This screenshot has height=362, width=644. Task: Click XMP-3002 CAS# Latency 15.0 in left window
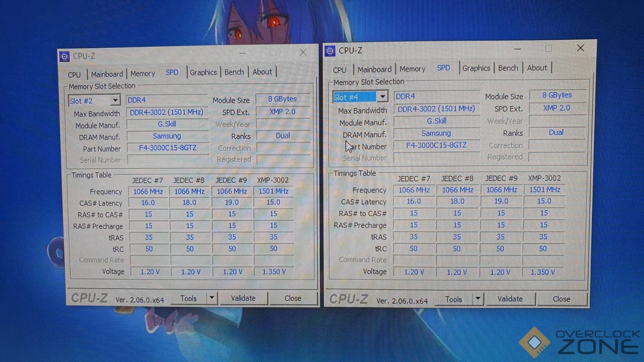click(x=273, y=202)
